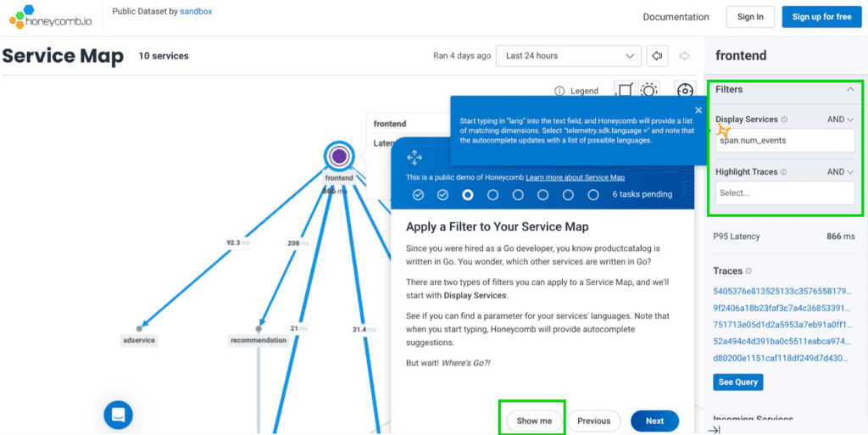Open the Last 24 hours time dropdown
Image resolution: width=868 pixels, height=435 pixels.
(568, 56)
